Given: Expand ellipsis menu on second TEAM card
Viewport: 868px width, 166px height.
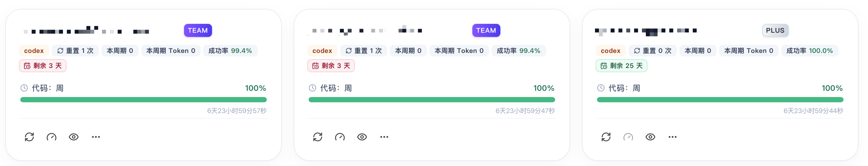Looking at the screenshot, I should [x=385, y=137].
